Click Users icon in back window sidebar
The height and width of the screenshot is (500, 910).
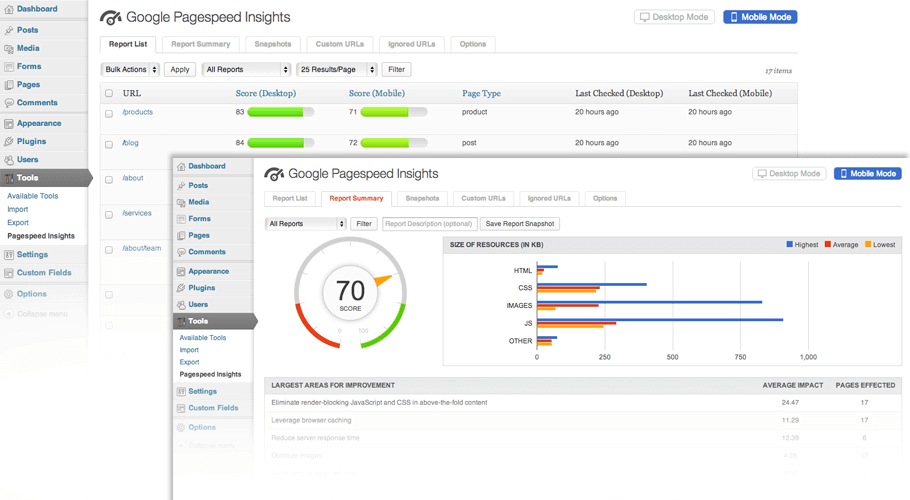coord(9,160)
